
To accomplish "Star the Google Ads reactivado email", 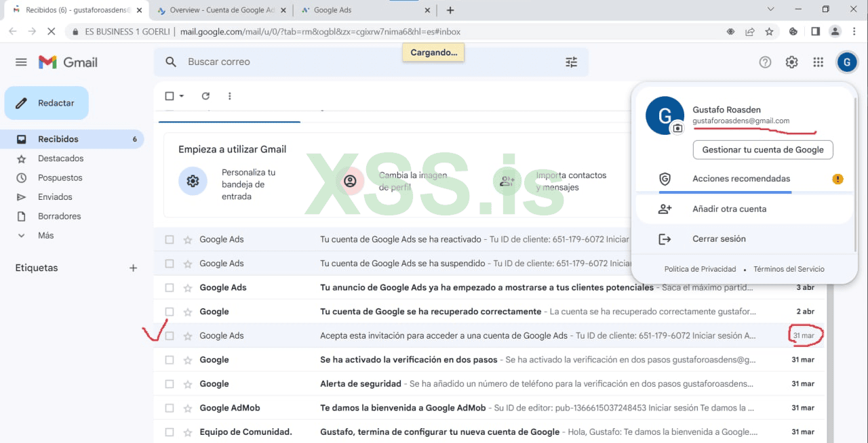I will click(x=188, y=240).
